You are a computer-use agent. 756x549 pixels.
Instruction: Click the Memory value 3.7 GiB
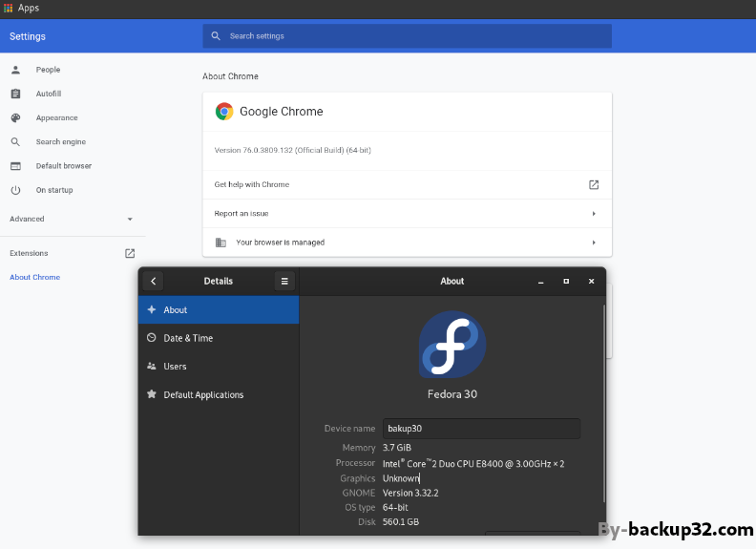tap(397, 448)
